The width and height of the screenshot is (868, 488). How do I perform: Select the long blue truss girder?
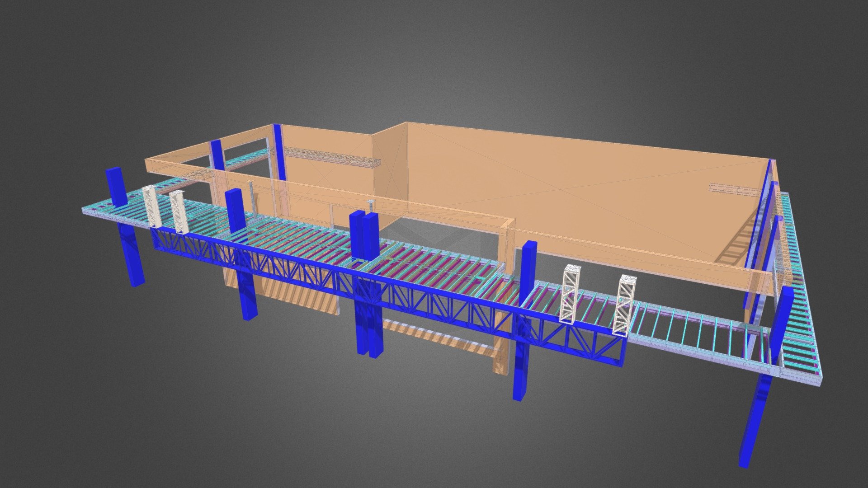(x=389, y=297)
